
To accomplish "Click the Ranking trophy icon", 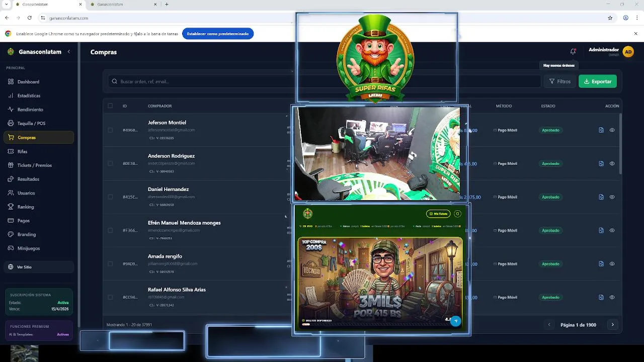I will [x=11, y=207].
